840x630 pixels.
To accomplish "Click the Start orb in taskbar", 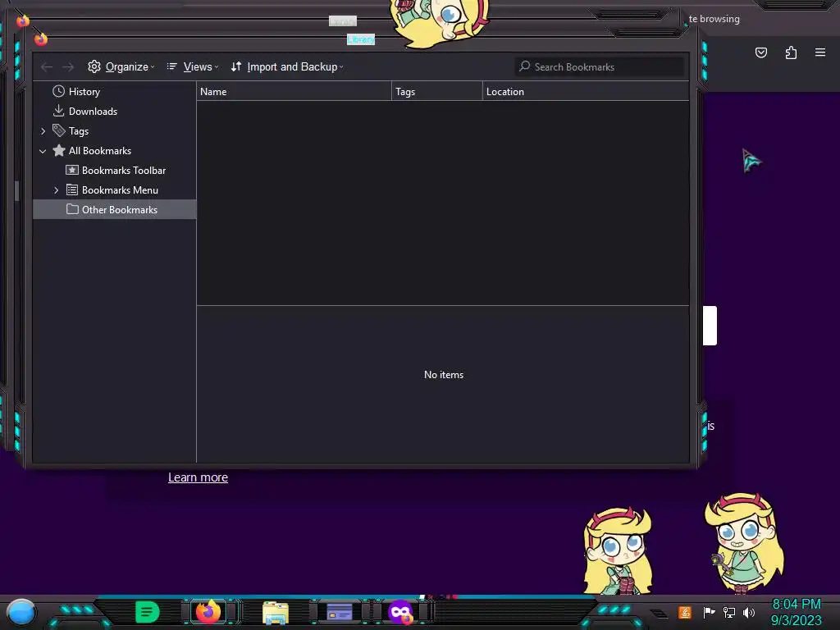I will click(x=21, y=612).
